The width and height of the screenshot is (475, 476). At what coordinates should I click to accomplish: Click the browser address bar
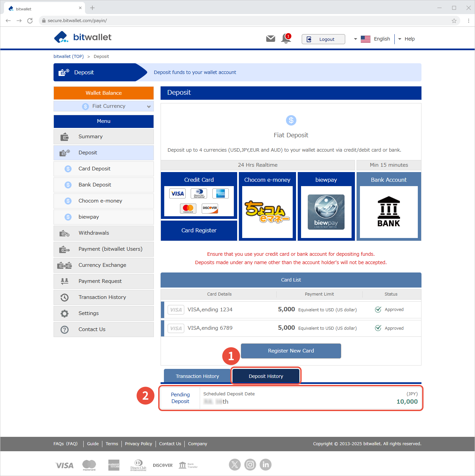click(234, 21)
